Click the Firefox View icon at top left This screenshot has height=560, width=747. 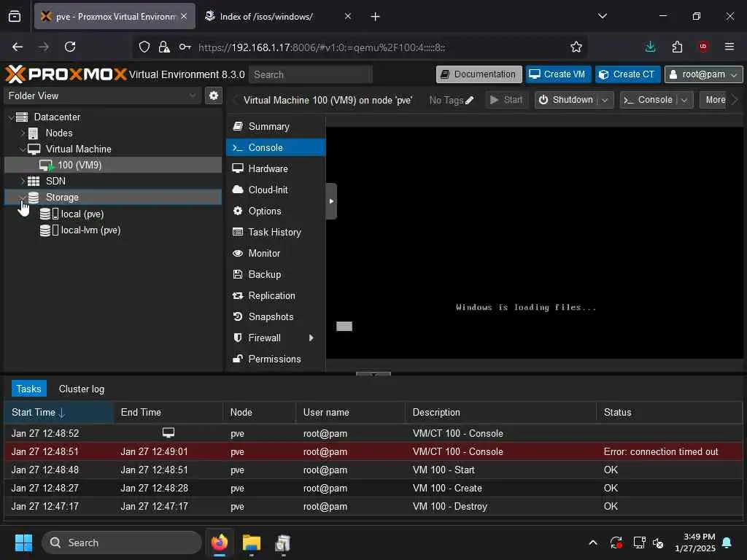click(15, 16)
